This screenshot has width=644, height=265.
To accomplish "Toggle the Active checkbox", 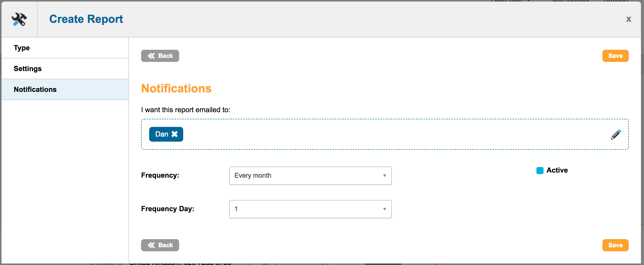I will tap(540, 170).
